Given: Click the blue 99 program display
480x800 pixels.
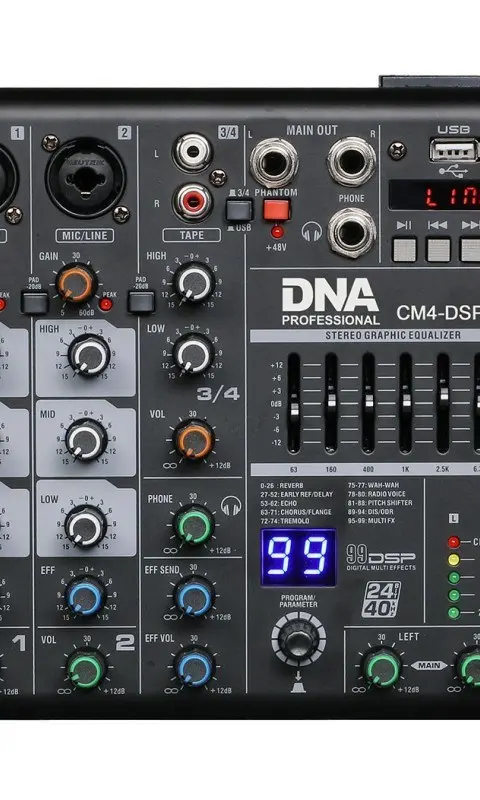Looking at the screenshot, I should point(298,557).
